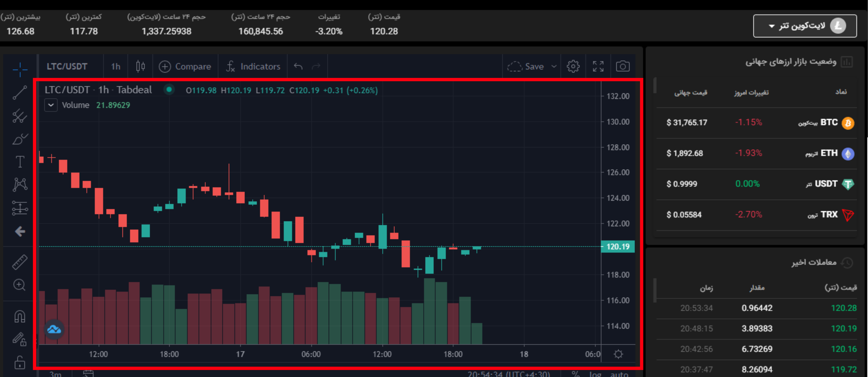Select the trend line drawing tool
Screen dimensions: 868x377
pos(20,93)
